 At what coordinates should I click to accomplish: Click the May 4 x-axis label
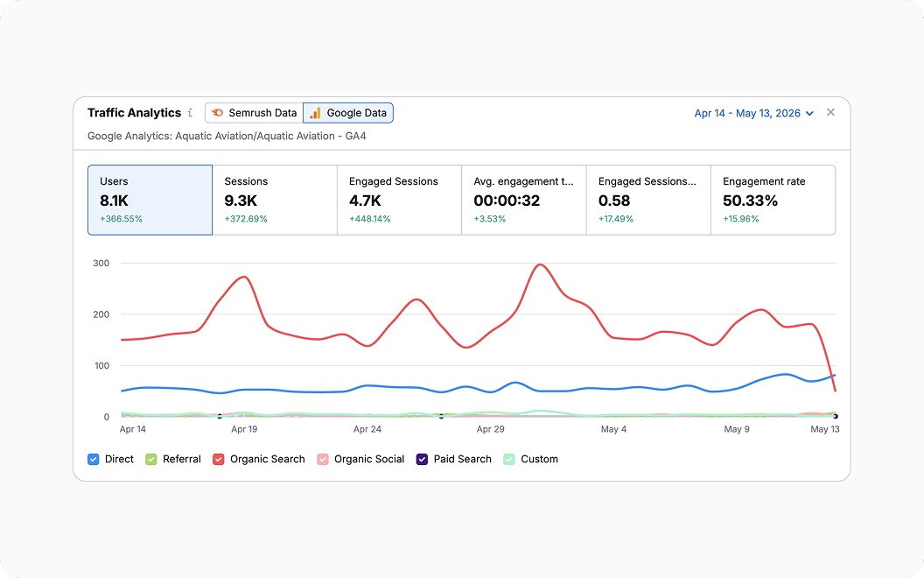613,429
